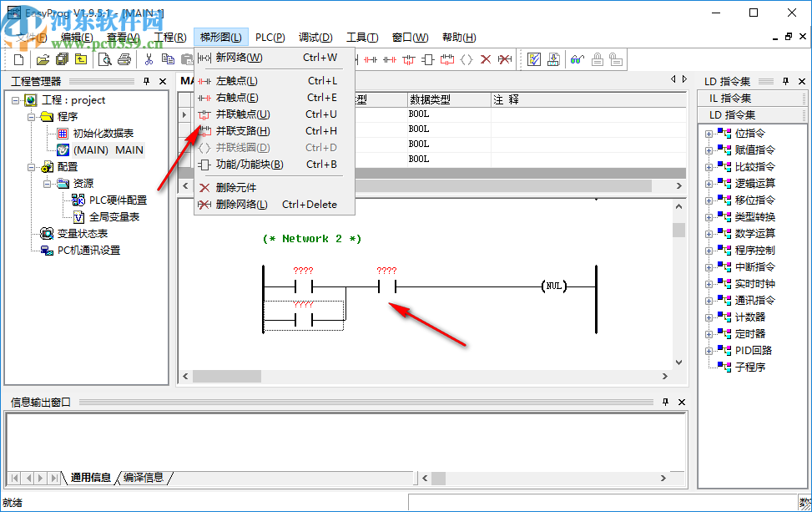812x512 pixels.
Task: Select (MAIN) MAIN program in tree
Action: [x=108, y=150]
